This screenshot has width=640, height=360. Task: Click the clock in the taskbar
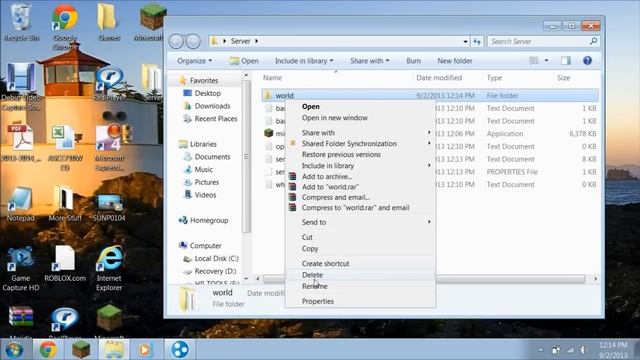pos(613,350)
